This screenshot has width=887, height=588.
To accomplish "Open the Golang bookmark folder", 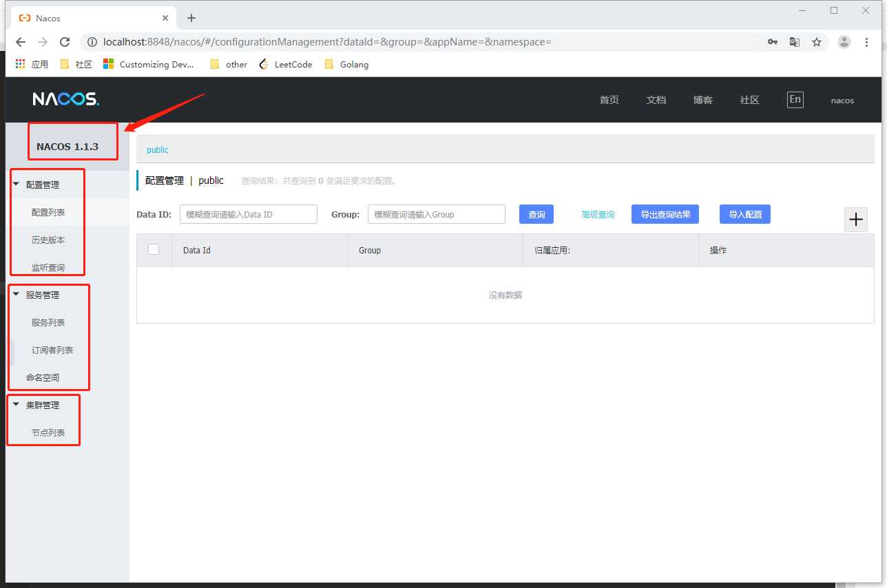I will pos(346,64).
